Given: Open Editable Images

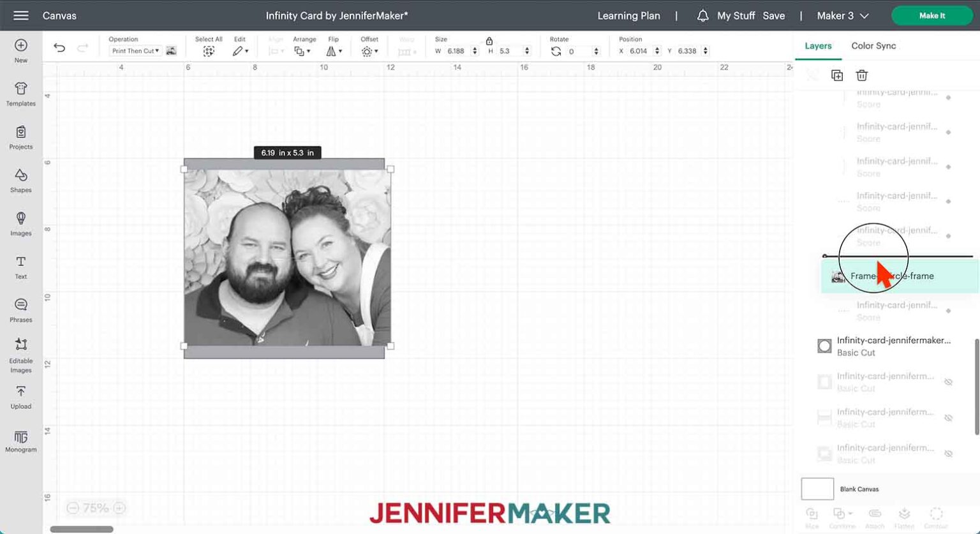Looking at the screenshot, I should 21,355.
